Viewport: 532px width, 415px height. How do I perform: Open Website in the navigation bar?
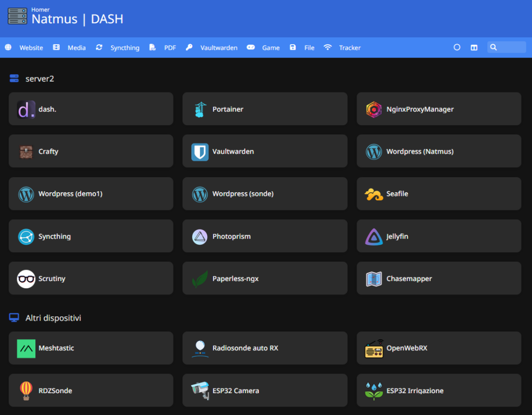pos(31,48)
